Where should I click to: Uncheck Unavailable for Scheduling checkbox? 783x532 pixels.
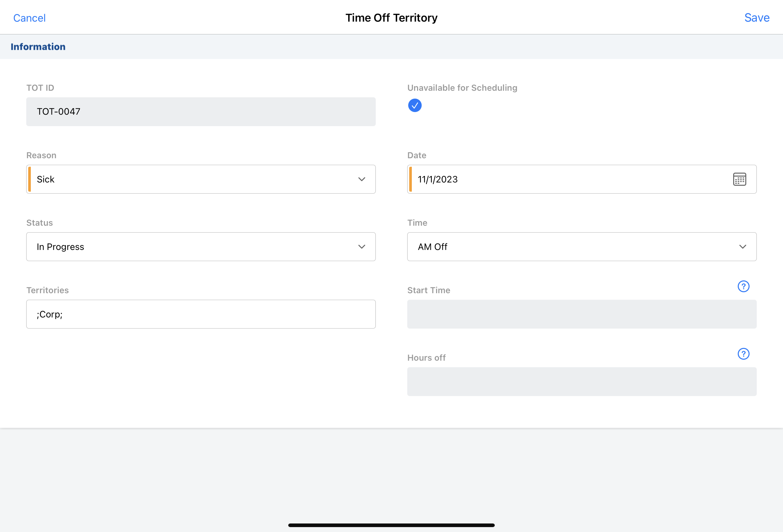coord(415,105)
